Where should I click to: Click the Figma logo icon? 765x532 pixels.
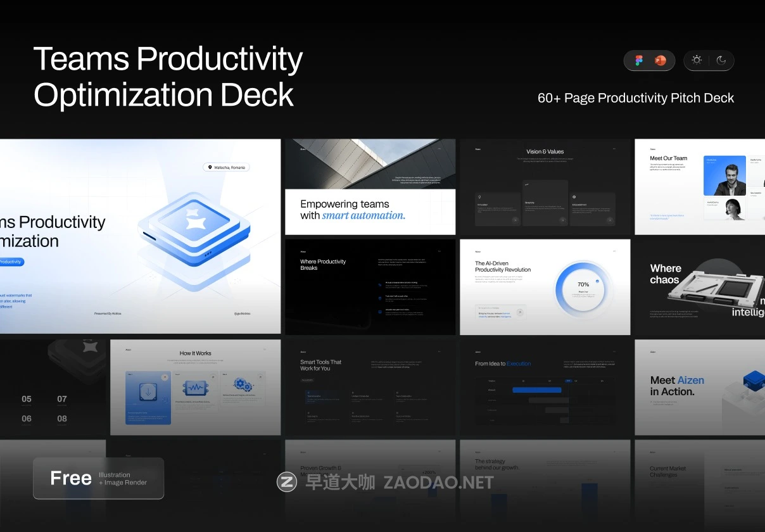point(638,60)
